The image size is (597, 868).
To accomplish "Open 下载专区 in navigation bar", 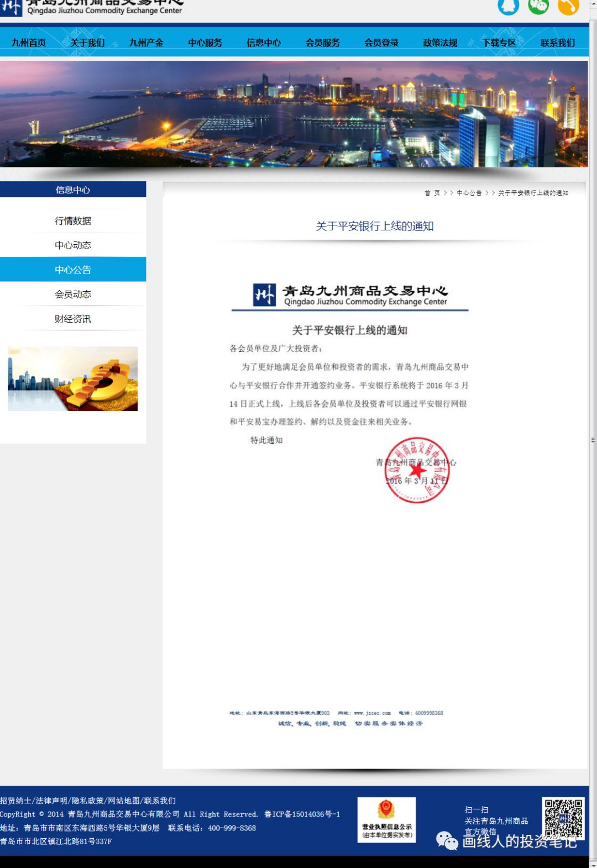I will pyautogui.click(x=499, y=43).
